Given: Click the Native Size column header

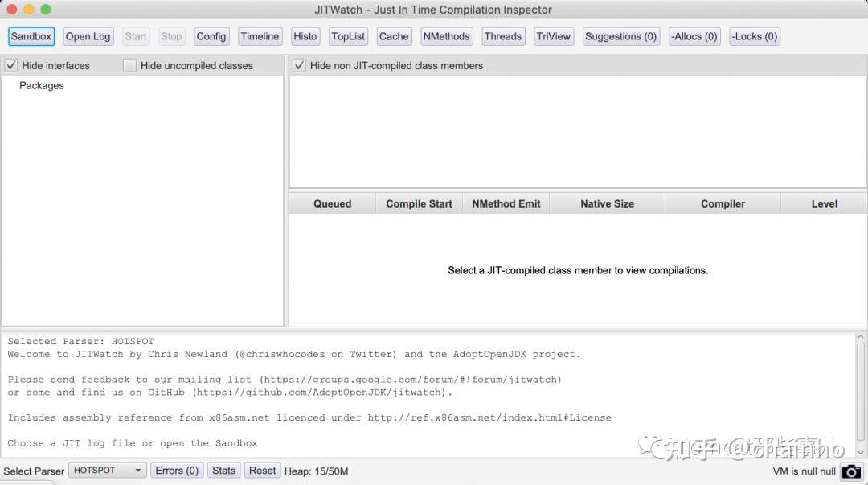Looking at the screenshot, I should (608, 204).
